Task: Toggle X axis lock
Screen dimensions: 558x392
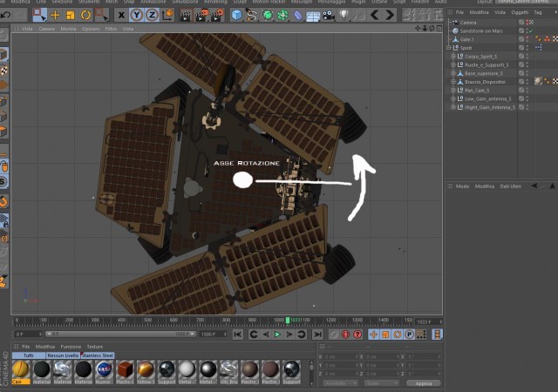Action: coord(121,15)
